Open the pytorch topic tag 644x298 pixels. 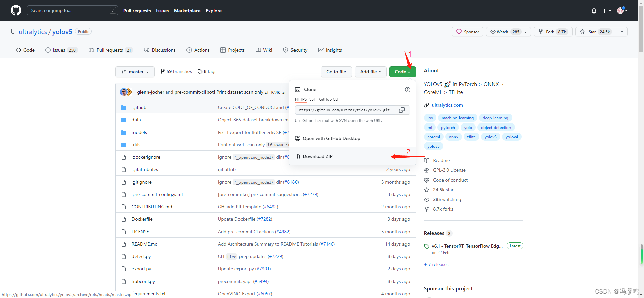[x=448, y=128]
